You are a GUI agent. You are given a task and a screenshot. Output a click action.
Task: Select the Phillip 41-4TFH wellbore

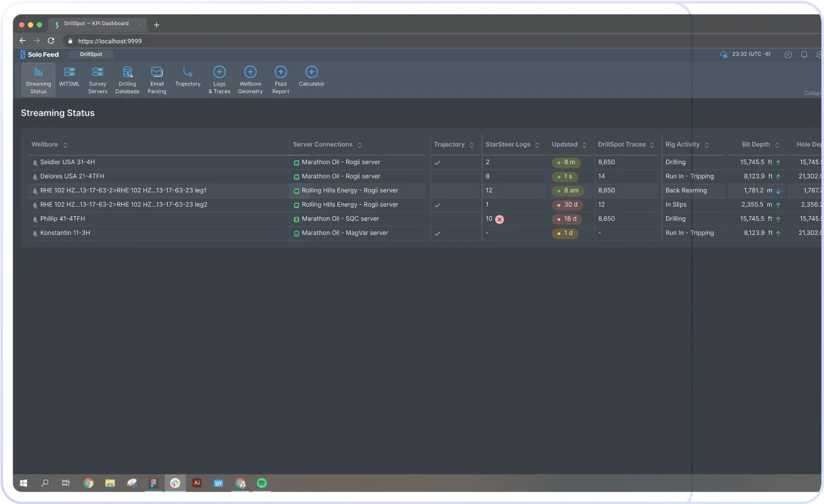[x=62, y=219]
